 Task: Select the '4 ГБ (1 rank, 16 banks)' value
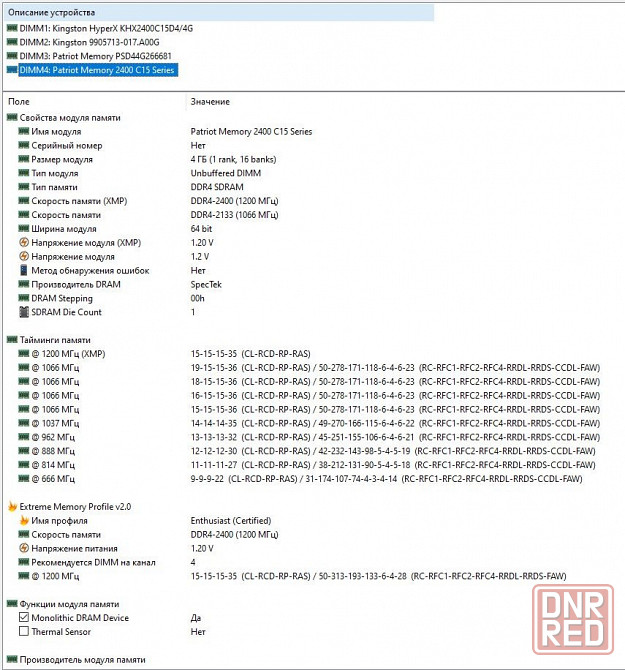click(x=233, y=159)
